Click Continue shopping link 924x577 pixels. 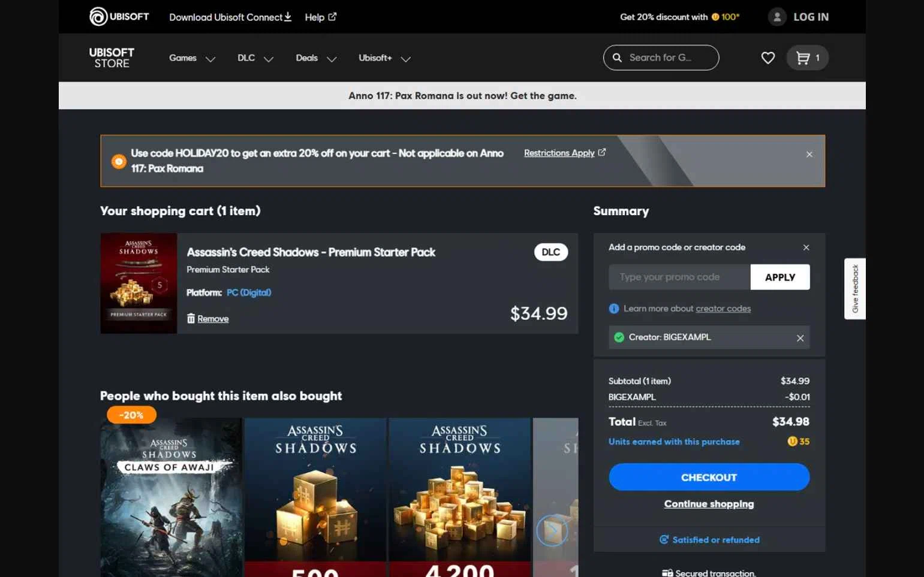coord(709,504)
